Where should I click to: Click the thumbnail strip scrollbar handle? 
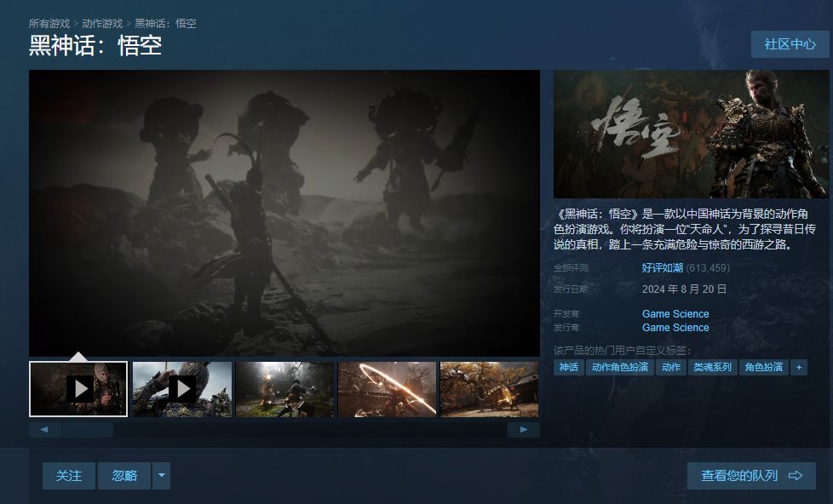(x=87, y=430)
